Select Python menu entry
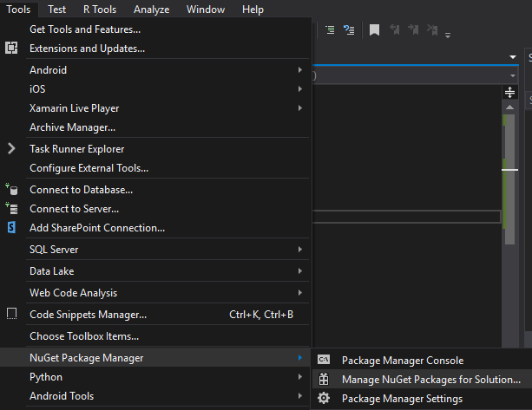 (x=155, y=377)
